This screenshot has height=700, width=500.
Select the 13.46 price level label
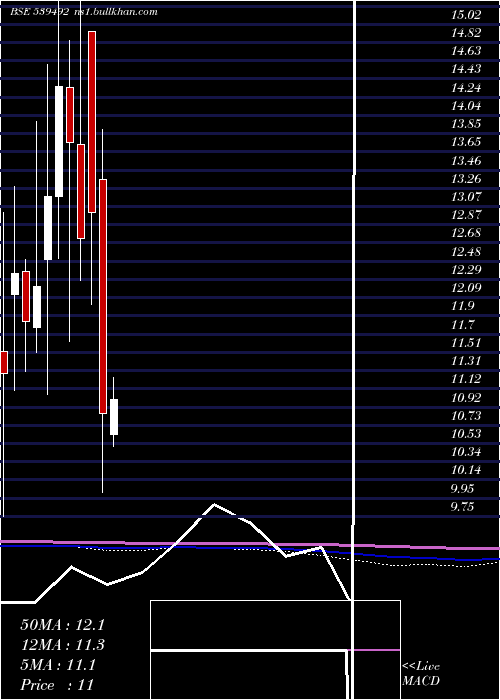click(466, 161)
